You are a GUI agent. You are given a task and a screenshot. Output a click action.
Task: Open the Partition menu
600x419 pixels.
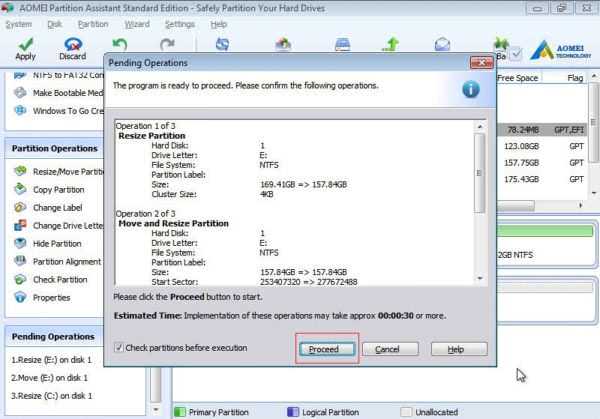click(93, 24)
